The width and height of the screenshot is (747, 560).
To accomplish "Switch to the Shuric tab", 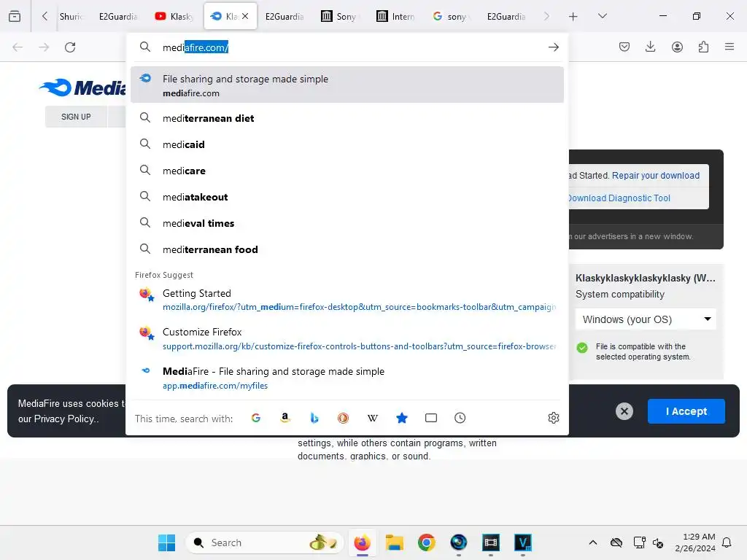I will [71, 17].
